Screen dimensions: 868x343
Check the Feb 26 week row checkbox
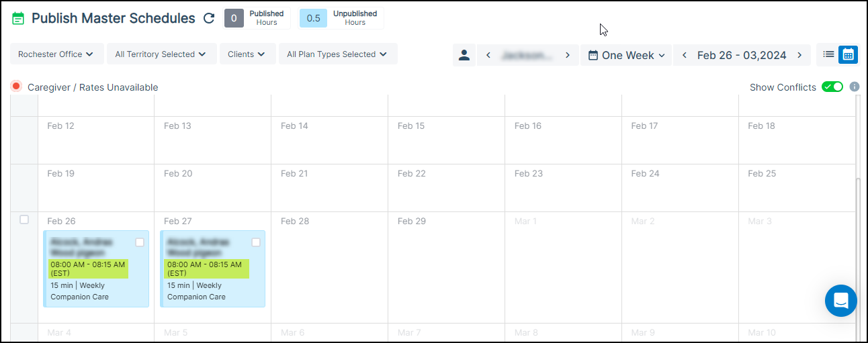[24, 219]
